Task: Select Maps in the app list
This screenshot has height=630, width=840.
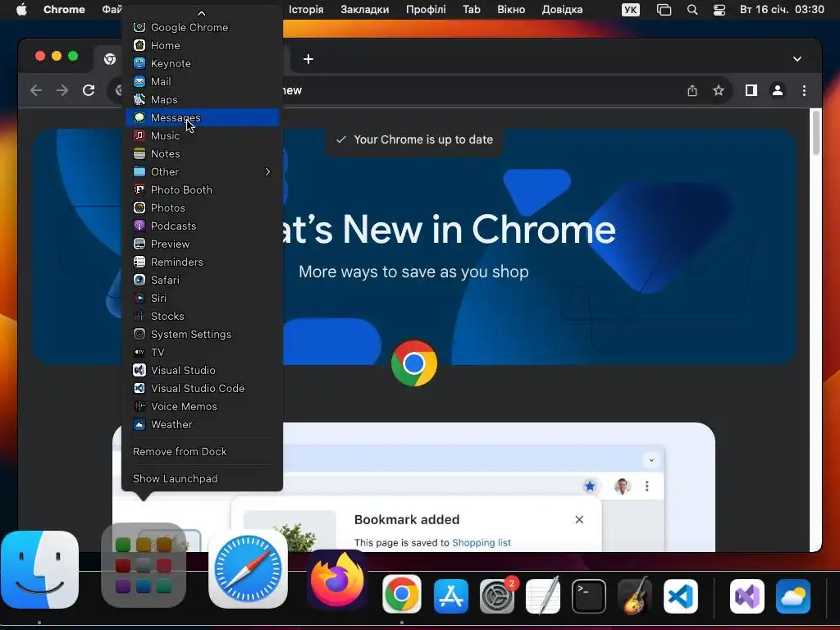Action: 203,99
